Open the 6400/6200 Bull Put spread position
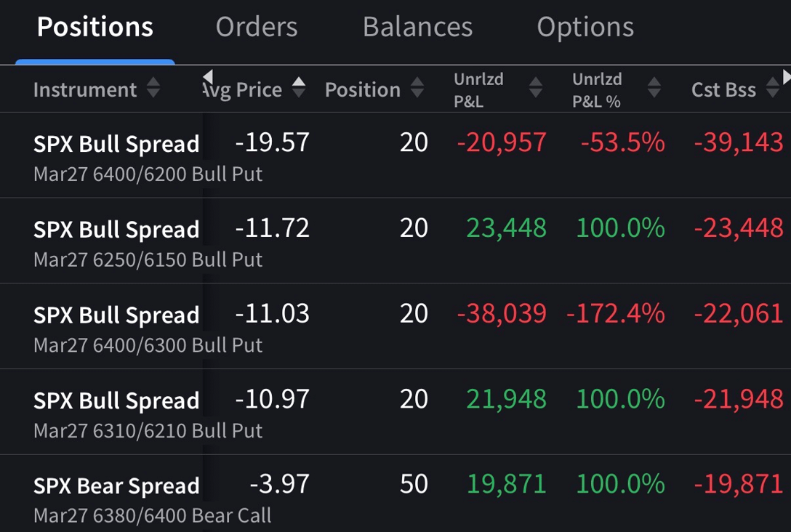 click(116, 156)
